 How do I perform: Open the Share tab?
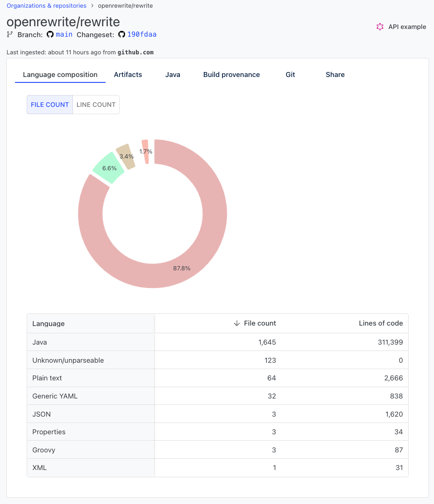pyautogui.click(x=335, y=75)
